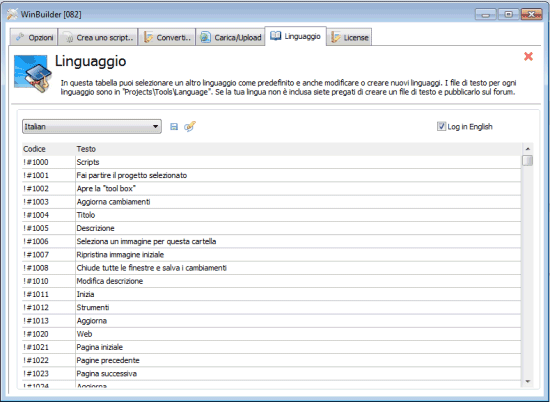
Task: Click the save language file icon
Action: point(174,127)
